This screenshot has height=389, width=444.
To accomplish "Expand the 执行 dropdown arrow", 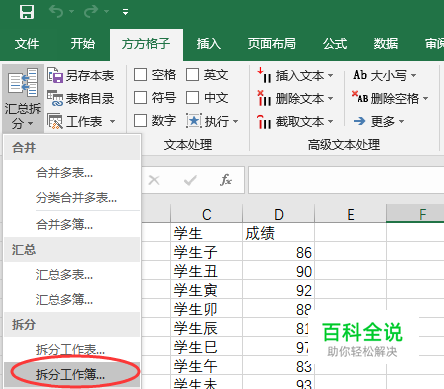I will [x=236, y=121].
